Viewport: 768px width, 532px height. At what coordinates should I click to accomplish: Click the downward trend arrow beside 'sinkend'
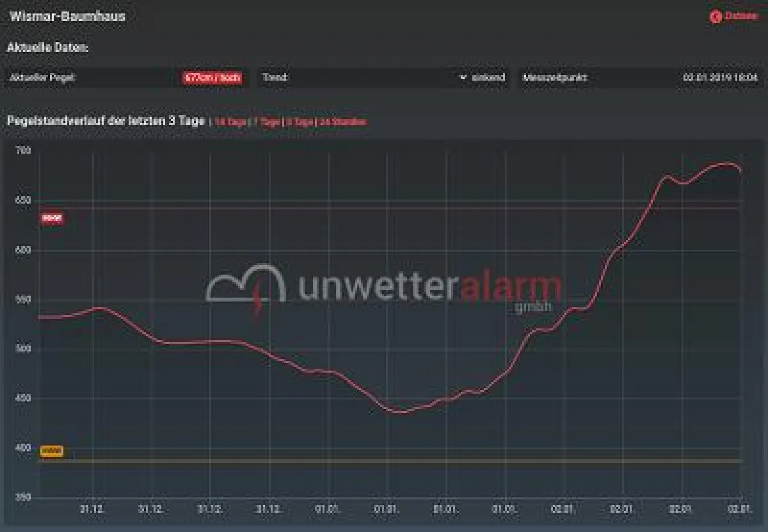click(463, 77)
